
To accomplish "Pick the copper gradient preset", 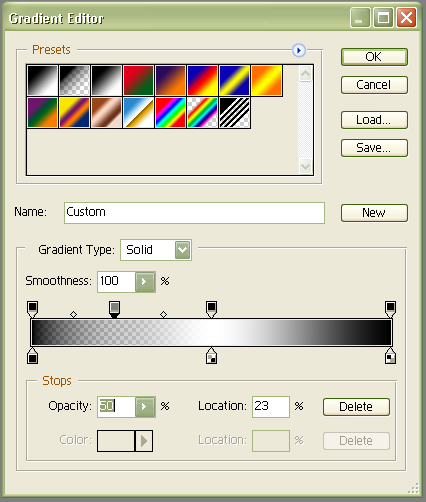I will tap(106, 112).
